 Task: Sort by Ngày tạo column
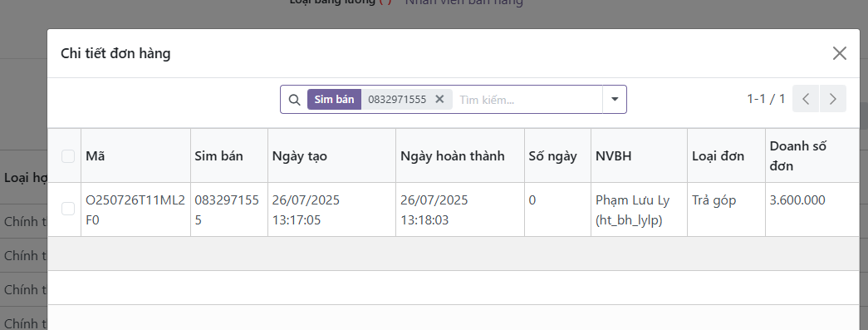331,156
